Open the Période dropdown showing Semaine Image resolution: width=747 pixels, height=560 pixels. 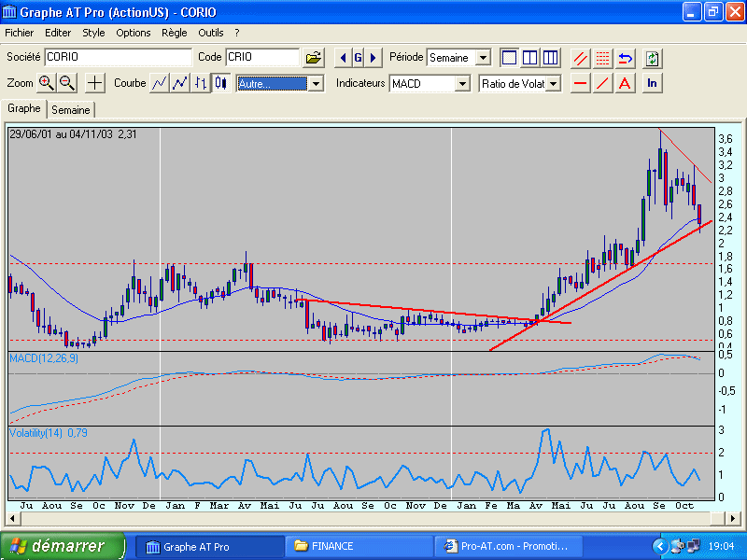(x=483, y=58)
